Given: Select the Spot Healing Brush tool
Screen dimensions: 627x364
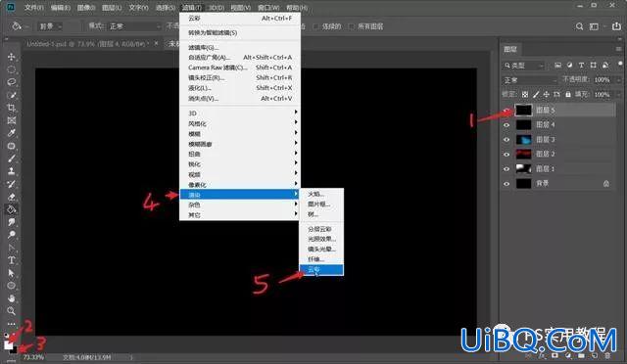Looking at the screenshot, I should [11, 146].
